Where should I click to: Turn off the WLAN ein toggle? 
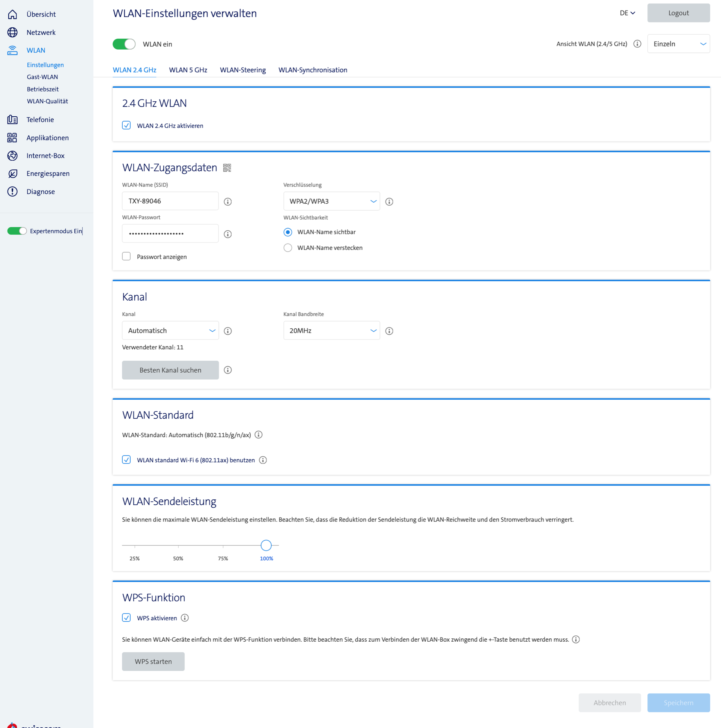click(124, 44)
